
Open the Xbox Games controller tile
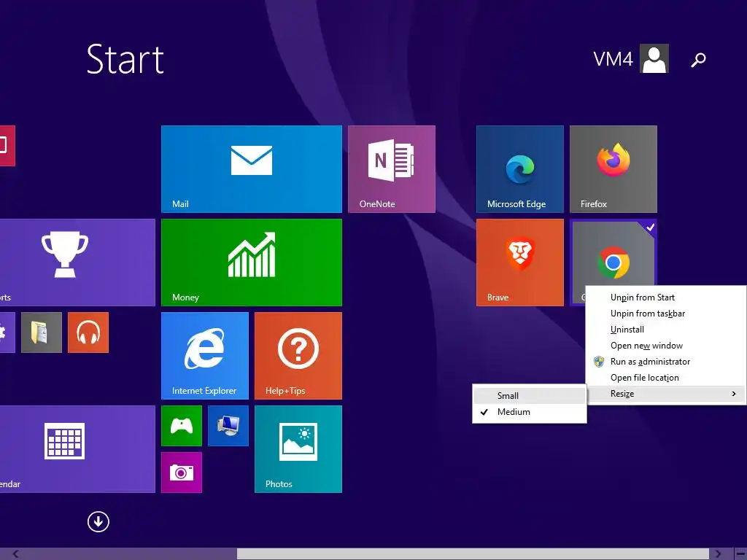click(x=182, y=426)
